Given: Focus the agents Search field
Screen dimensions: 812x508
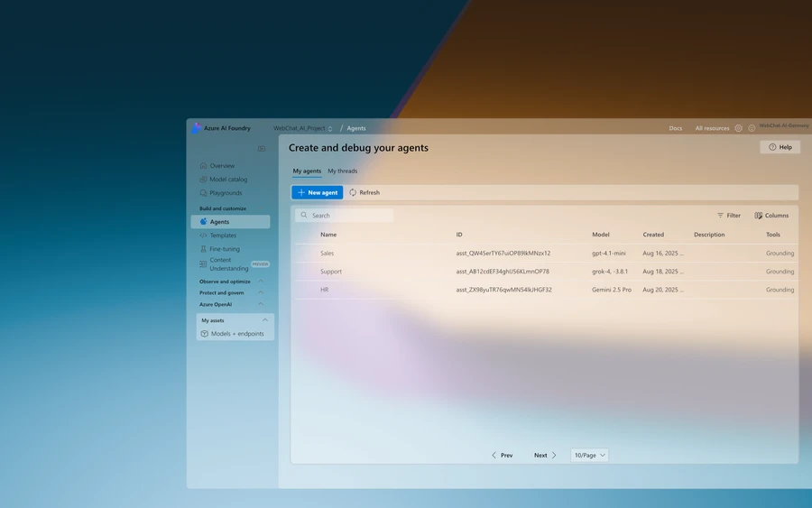Looking at the screenshot, I should click(345, 216).
